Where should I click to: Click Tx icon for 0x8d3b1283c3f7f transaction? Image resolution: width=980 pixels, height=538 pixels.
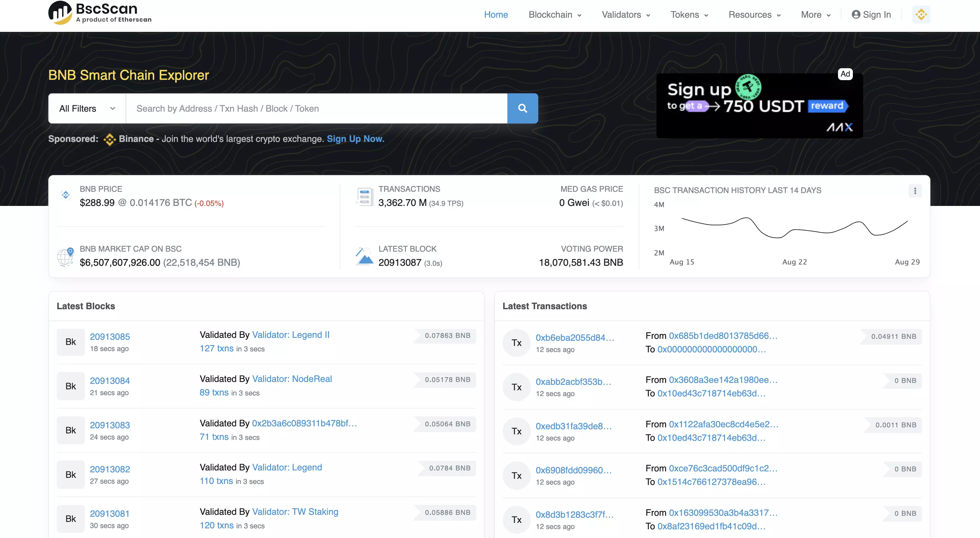[516, 520]
